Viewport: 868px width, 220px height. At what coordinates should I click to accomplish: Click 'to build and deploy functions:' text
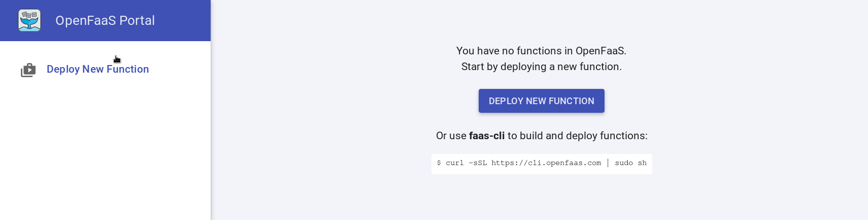click(x=577, y=136)
